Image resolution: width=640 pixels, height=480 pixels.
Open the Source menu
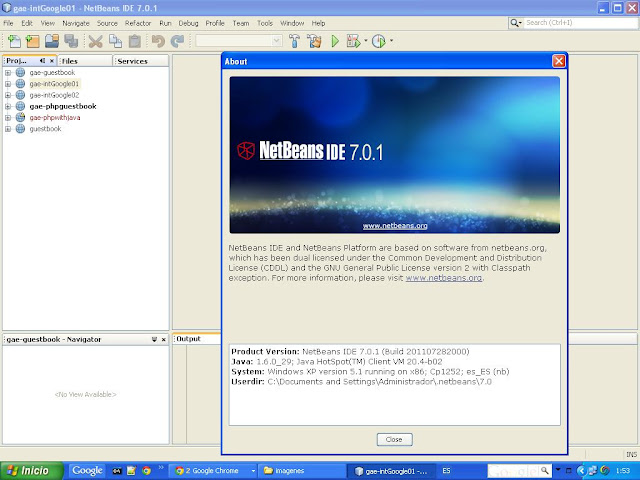point(107,23)
